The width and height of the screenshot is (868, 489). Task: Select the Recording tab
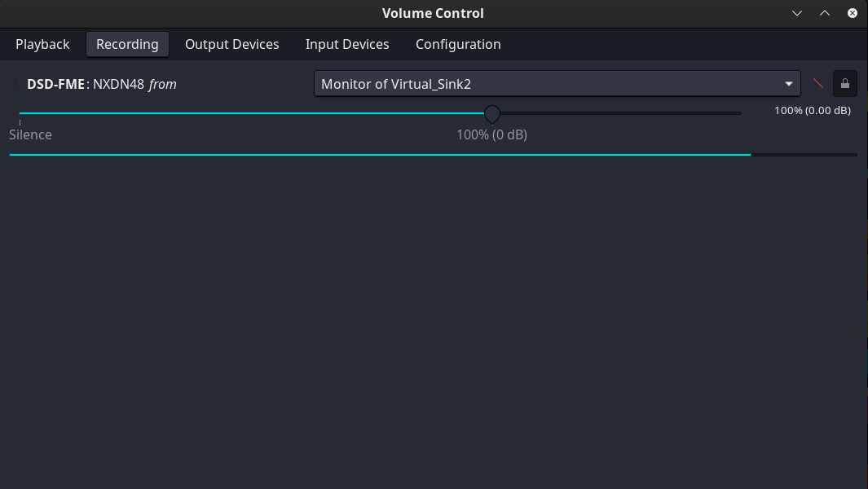pos(127,44)
